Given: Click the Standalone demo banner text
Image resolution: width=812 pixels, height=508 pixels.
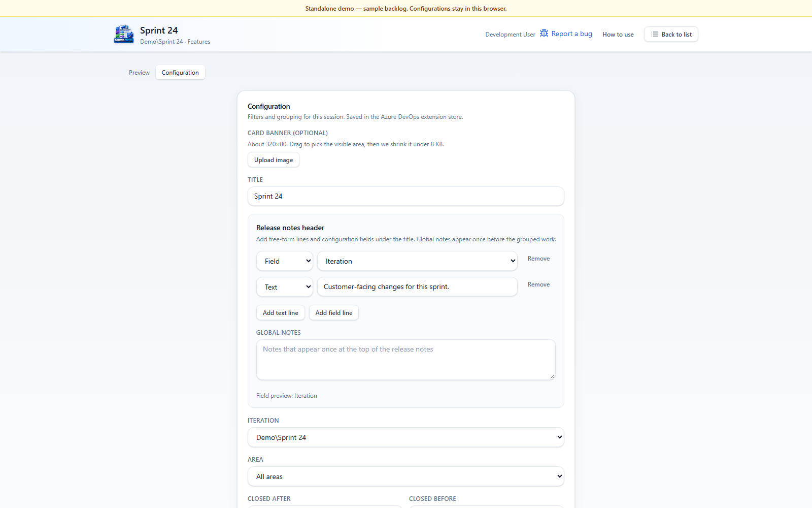Looking at the screenshot, I should tap(406, 9).
